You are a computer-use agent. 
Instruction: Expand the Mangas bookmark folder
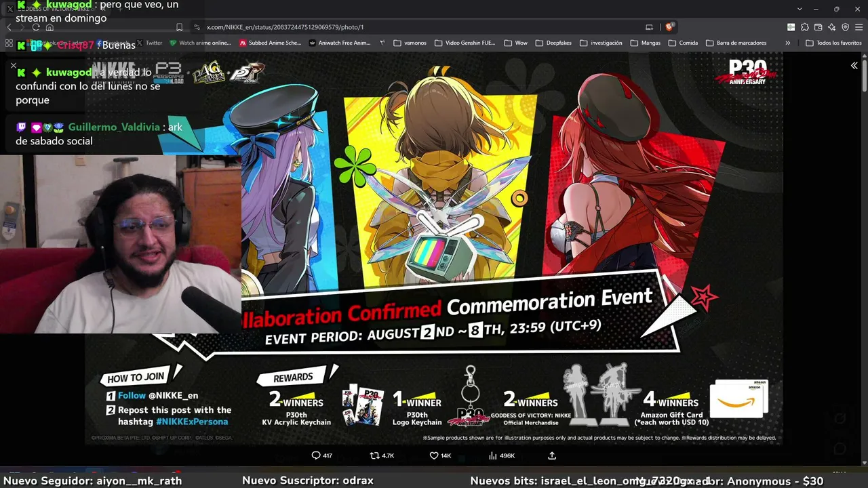(x=645, y=43)
